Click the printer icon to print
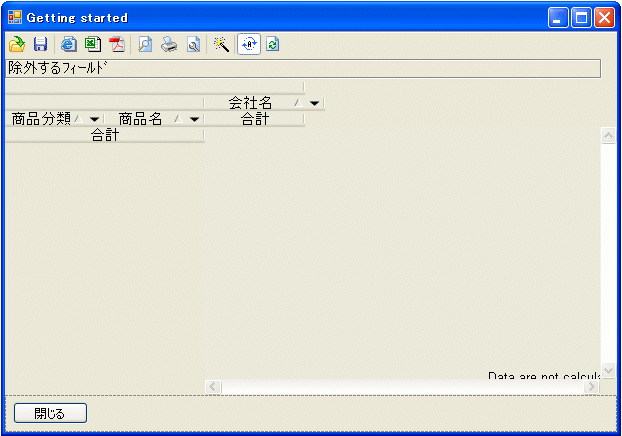 click(x=169, y=44)
